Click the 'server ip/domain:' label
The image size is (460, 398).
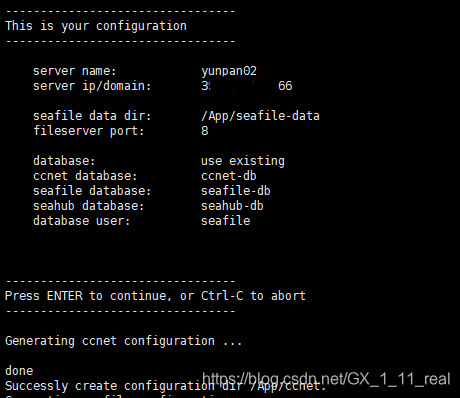[x=92, y=86]
